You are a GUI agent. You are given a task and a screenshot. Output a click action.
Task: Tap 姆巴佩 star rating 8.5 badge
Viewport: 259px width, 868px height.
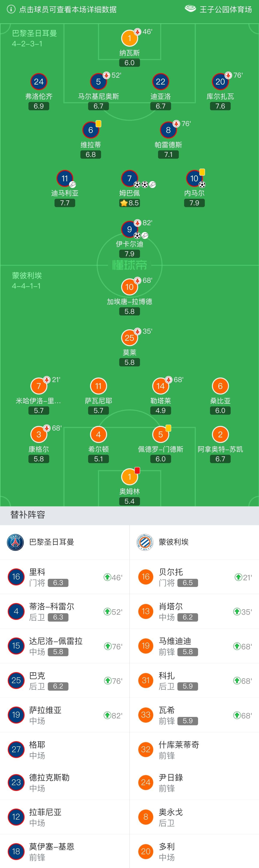[x=129, y=203]
